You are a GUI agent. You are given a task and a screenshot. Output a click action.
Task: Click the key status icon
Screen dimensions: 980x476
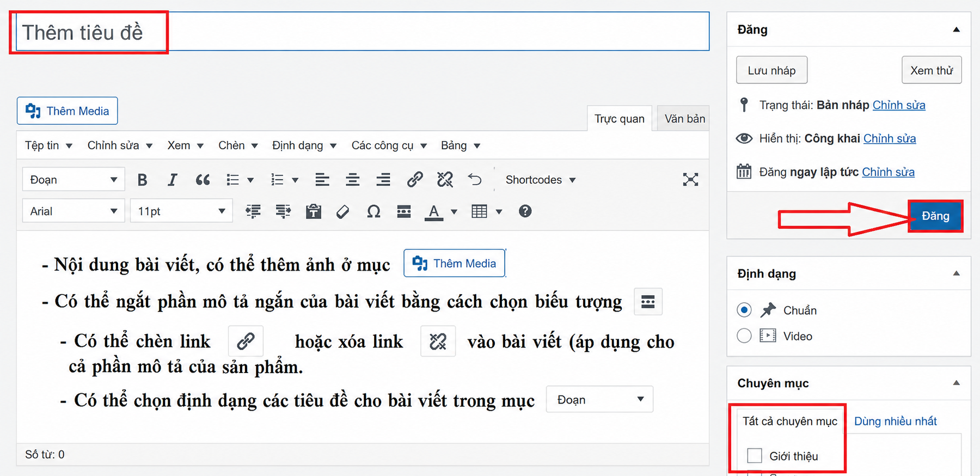coord(744,105)
